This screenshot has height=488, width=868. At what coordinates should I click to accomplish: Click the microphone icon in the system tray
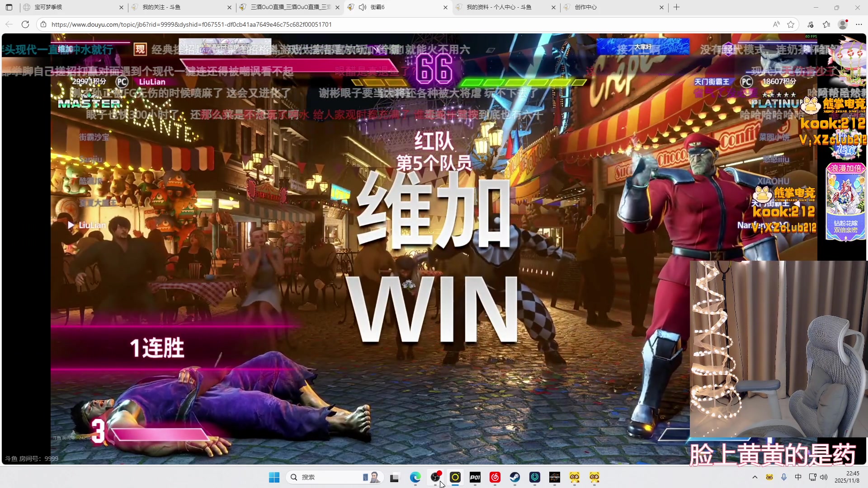click(x=783, y=478)
